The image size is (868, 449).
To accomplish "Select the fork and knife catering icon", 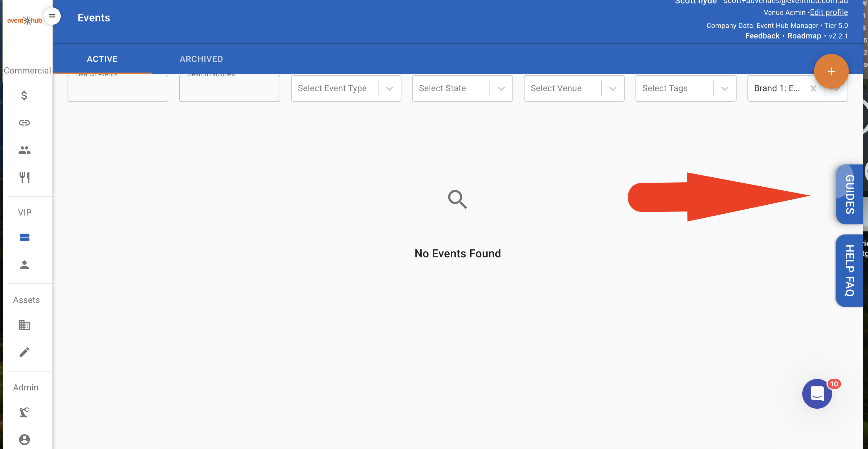I will tap(24, 177).
